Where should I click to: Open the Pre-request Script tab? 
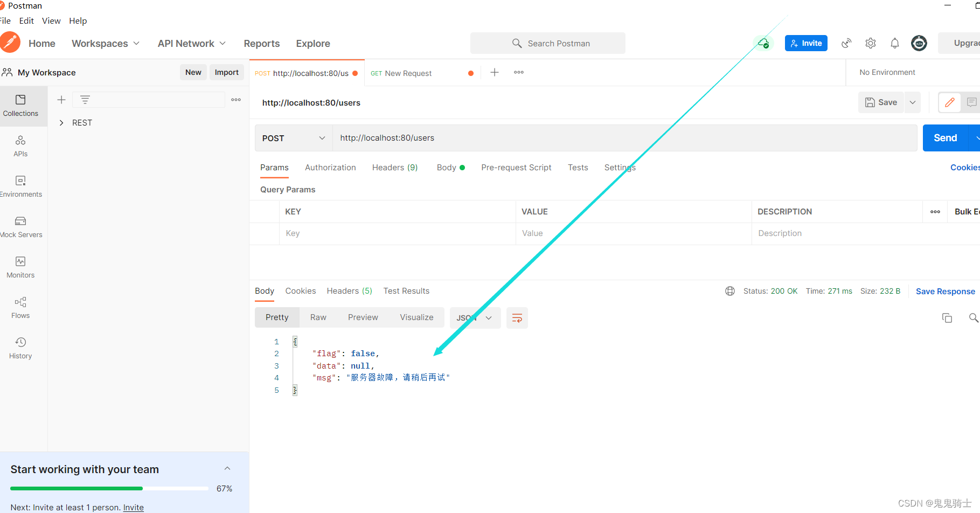(x=516, y=168)
